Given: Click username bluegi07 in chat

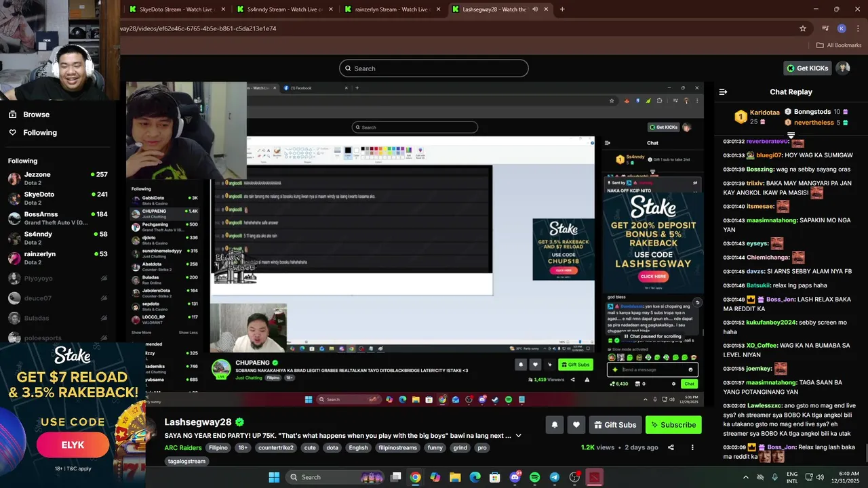Looking at the screenshot, I should pos(769,155).
